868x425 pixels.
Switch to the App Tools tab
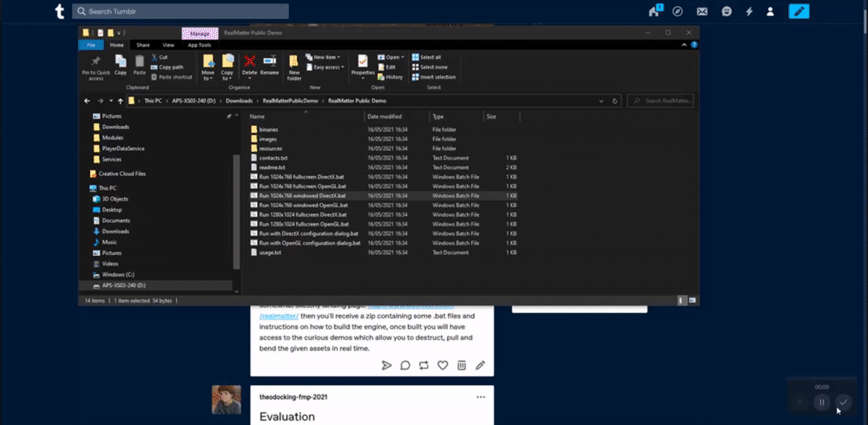[x=200, y=45]
